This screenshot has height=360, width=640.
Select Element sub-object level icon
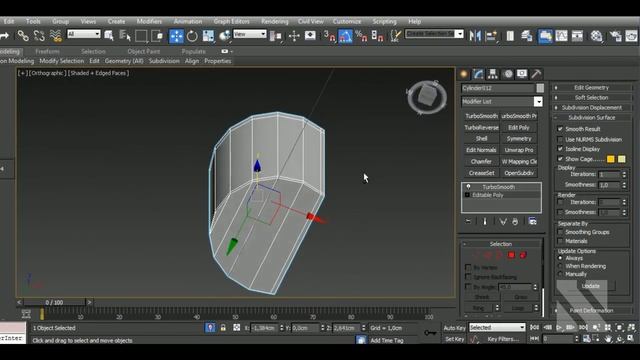[x=523, y=255]
